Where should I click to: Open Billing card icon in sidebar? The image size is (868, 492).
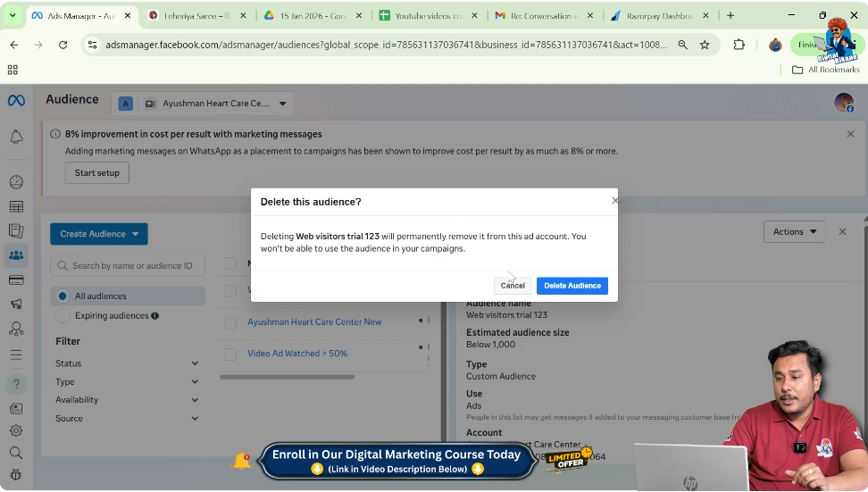[17, 280]
